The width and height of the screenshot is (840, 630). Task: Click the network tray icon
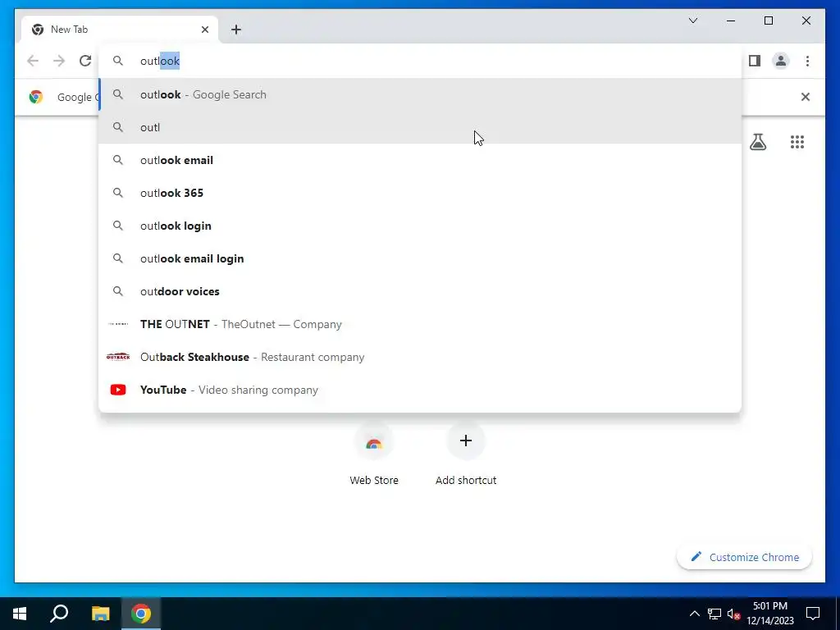click(714, 614)
